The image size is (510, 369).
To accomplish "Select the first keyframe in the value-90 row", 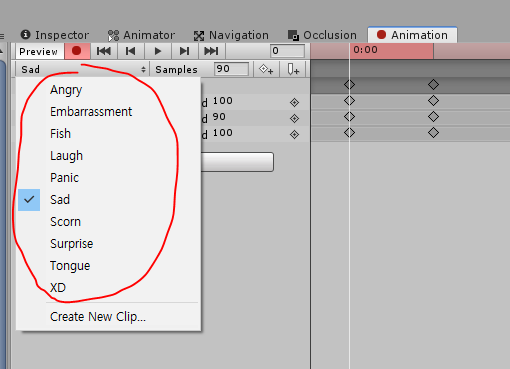I will coord(349,117).
